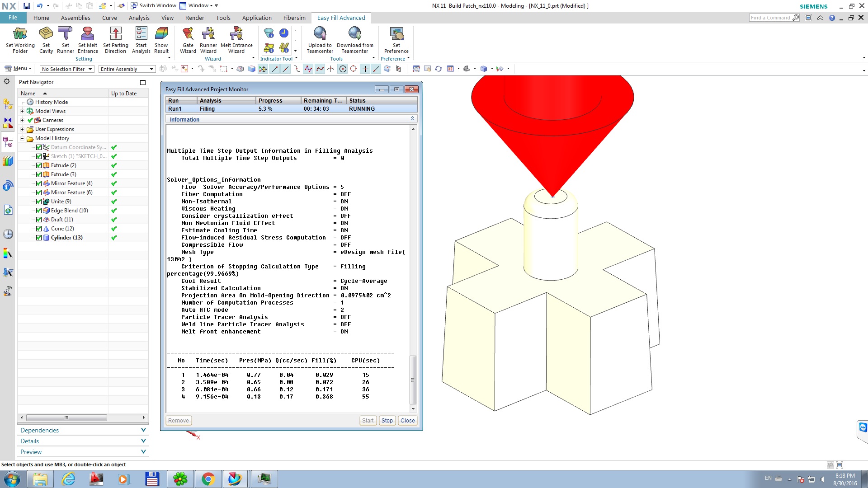The height and width of the screenshot is (488, 868).
Task: Click Stop in Project Monitor
Action: (387, 421)
